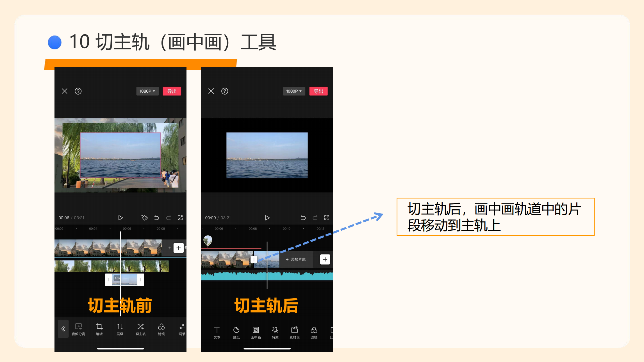Select the 切主轨 tool
The image size is (644, 362).
141,329
